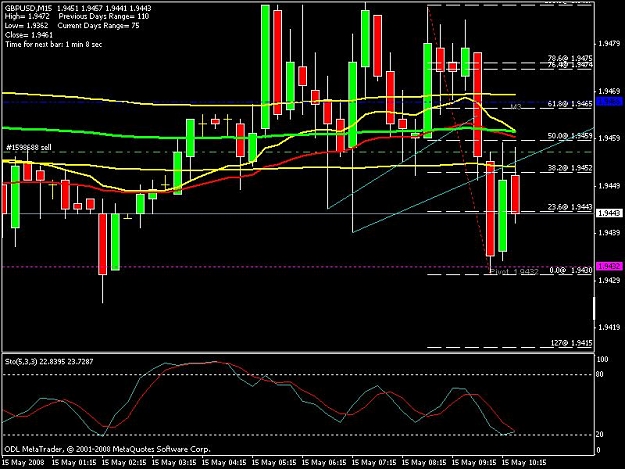Click the stochastic level 80 value
This screenshot has width=625, height=469.
coord(600,374)
